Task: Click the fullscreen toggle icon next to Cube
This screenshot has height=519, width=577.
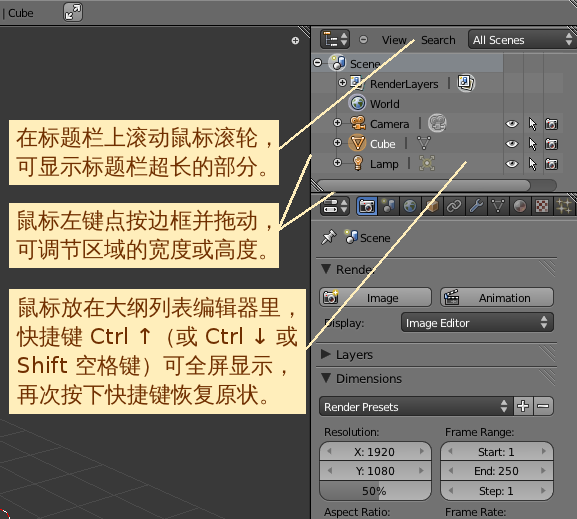Action: (x=73, y=12)
